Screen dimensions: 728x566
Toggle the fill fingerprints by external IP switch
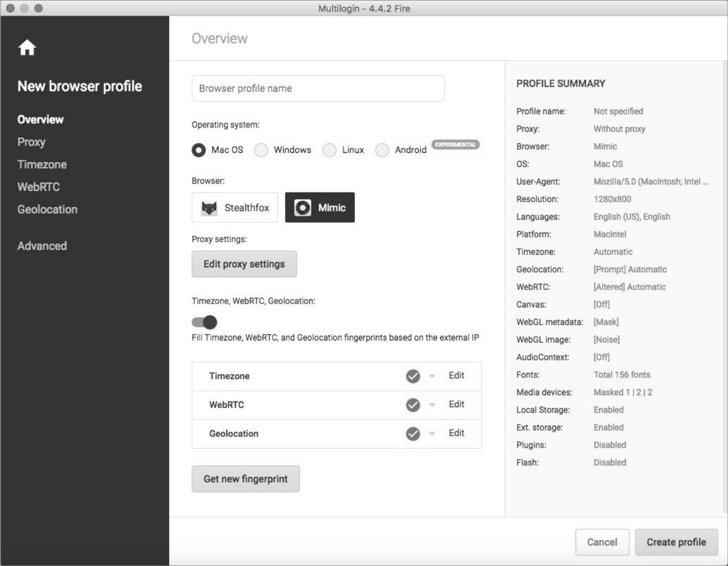pyautogui.click(x=205, y=323)
